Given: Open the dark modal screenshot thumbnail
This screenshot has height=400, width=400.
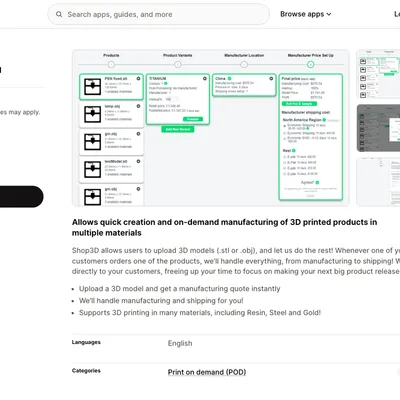Looking at the screenshot, I should [x=378, y=128].
